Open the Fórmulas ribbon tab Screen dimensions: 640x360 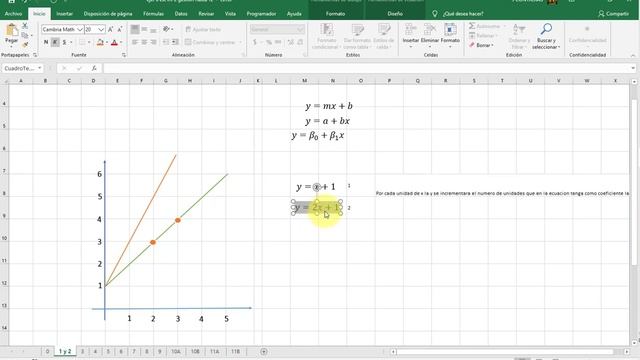[153, 14]
